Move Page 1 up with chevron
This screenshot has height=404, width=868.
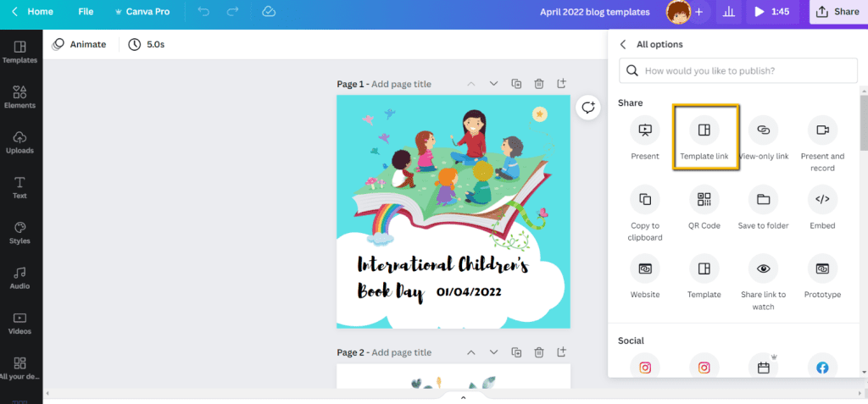click(x=471, y=84)
